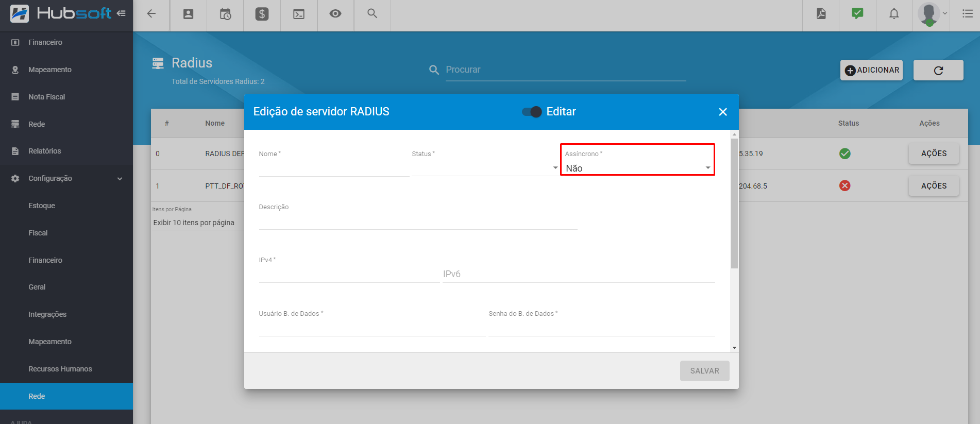
Task: Click the green chat check icon
Action: [857, 14]
